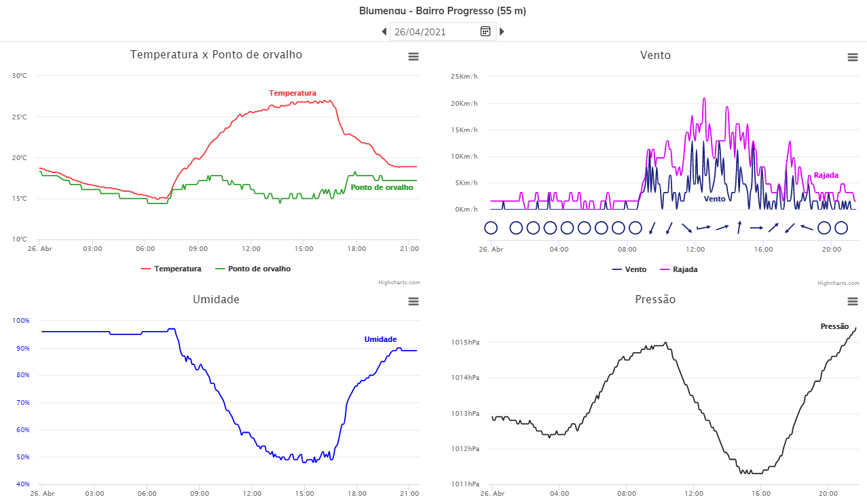The width and height of the screenshot is (867, 504).
Task: Toggle the Temperatura series in the legend
Action: click(x=171, y=269)
